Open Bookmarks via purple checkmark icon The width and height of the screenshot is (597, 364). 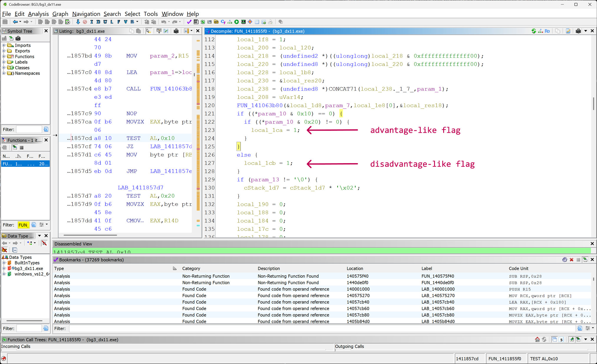click(189, 22)
